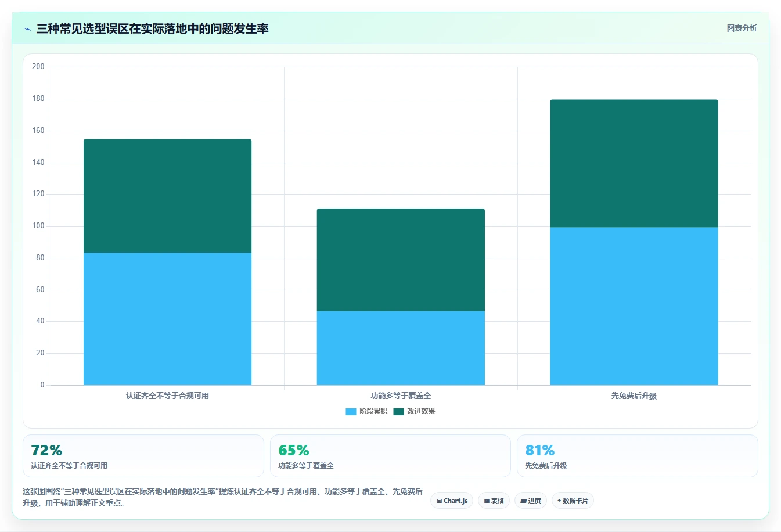781x532 pixels.
Task: Click the 进度 tag
Action: coord(531,501)
